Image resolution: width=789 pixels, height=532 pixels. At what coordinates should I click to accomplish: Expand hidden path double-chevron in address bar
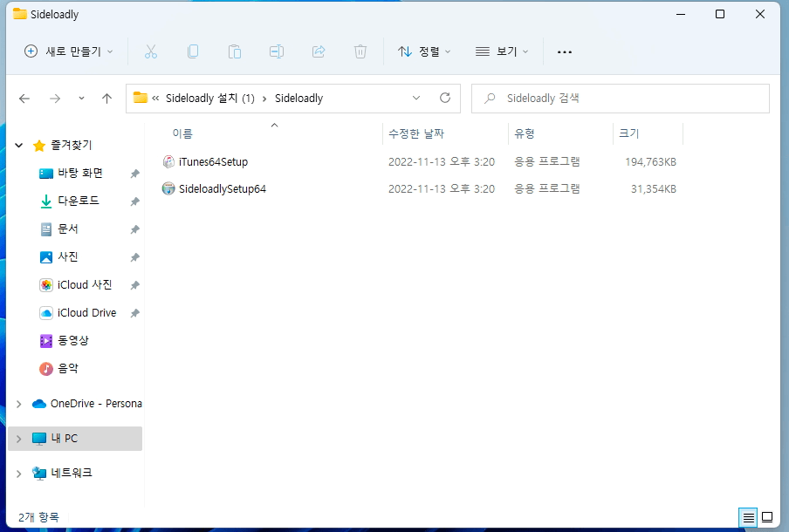tap(155, 98)
